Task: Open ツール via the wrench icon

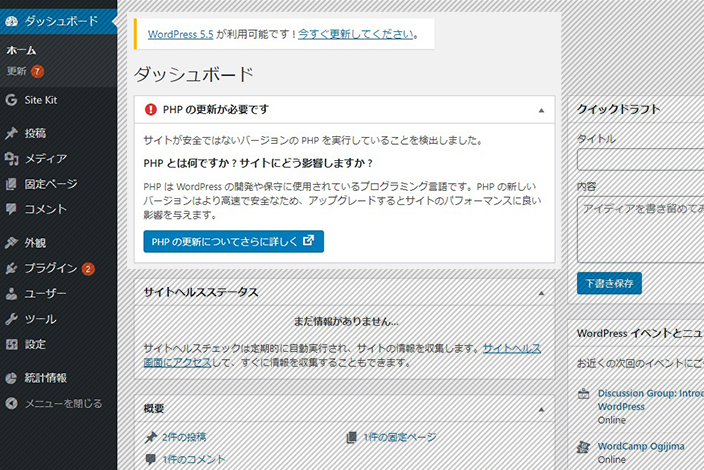Action: (x=11, y=319)
